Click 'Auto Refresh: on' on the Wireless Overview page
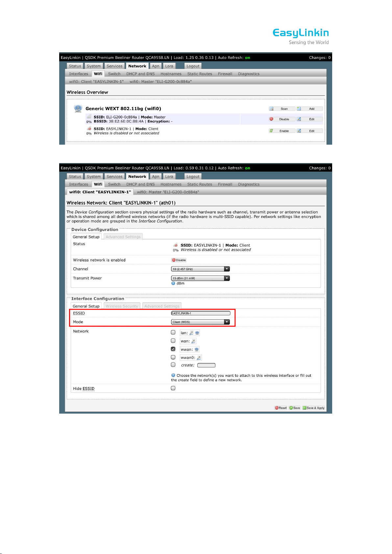Viewport: 392px width, 554px height. [234, 58]
